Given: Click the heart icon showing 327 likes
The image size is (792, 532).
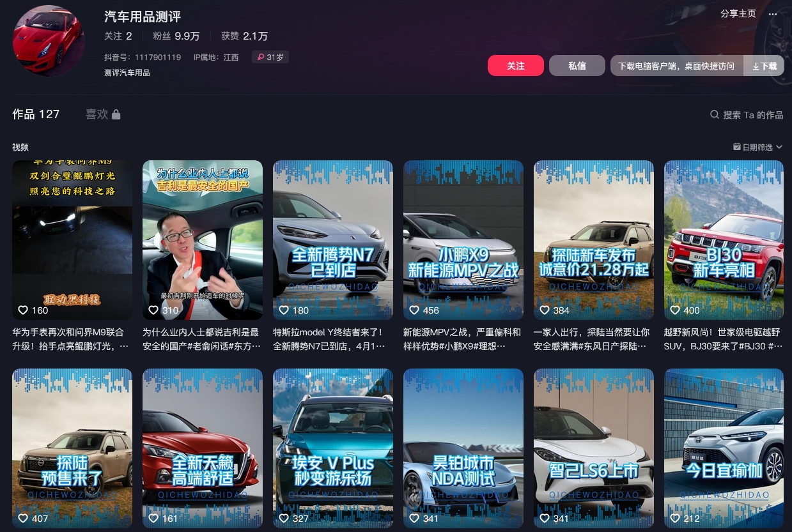Looking at the screenshot, I should pos(284,519).
